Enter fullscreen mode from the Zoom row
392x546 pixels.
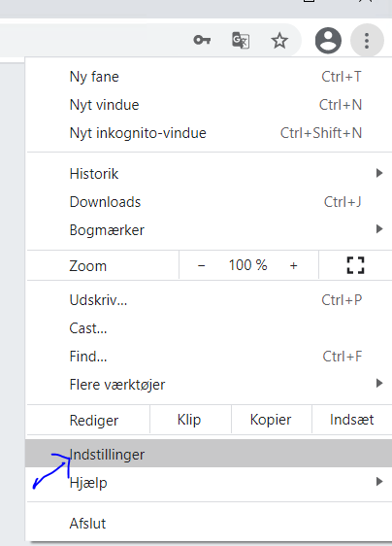tap(355, 265)
